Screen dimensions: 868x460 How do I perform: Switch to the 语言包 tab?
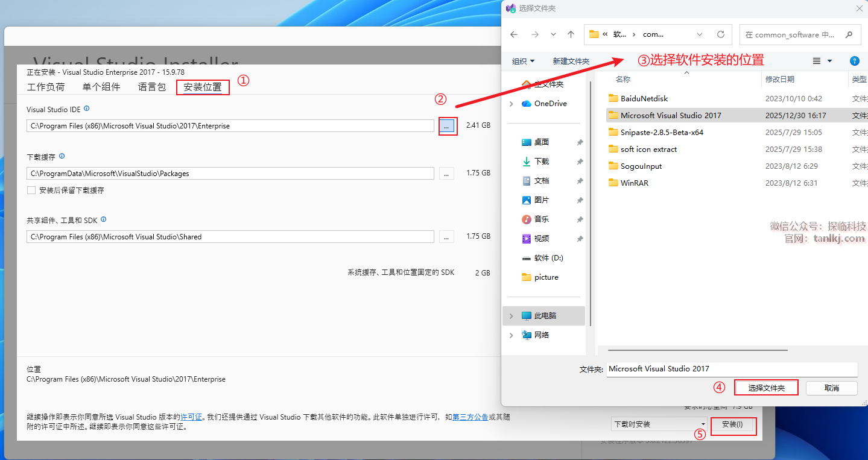point(151,87)
